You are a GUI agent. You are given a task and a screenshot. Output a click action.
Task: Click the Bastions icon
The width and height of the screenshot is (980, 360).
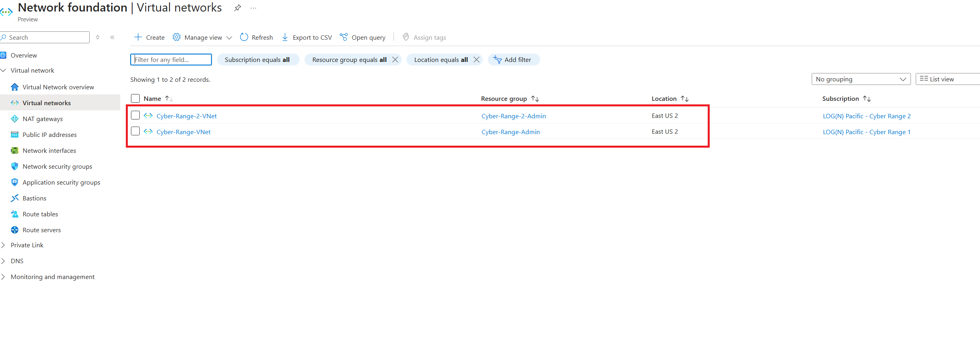pos(15,198)
